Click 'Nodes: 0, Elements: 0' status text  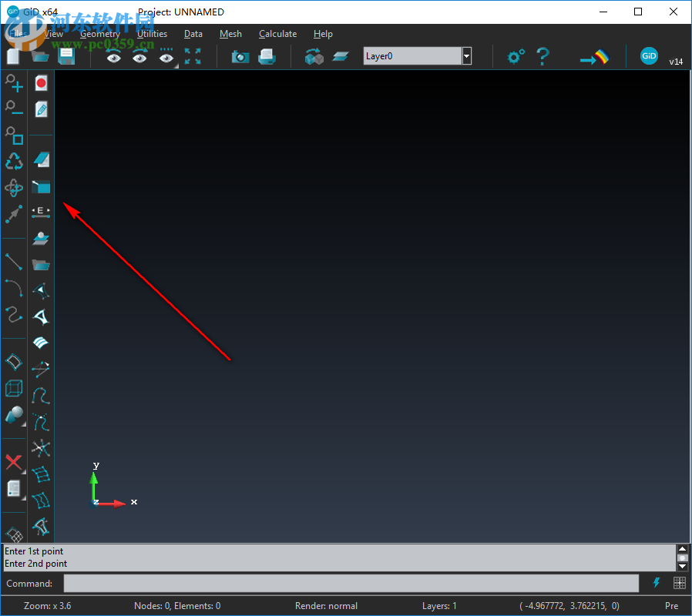(x=177, y=606)
